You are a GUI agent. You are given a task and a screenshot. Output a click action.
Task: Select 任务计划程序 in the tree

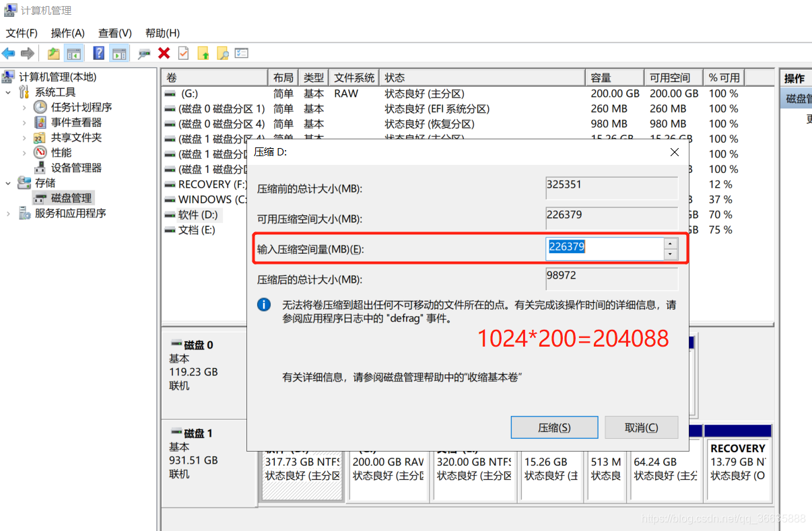(81, 107)
